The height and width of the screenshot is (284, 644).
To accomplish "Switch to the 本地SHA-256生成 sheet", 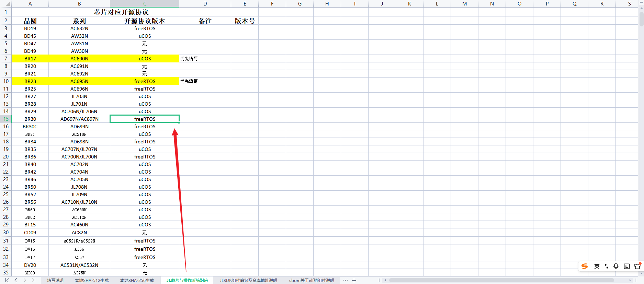I will click(x=137, y=280).
